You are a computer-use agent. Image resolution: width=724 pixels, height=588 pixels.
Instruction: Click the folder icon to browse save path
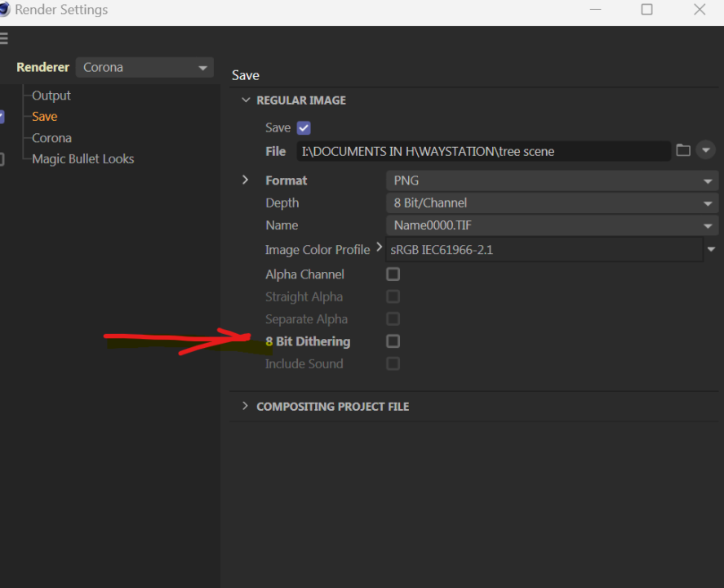[x=683, y=150]
